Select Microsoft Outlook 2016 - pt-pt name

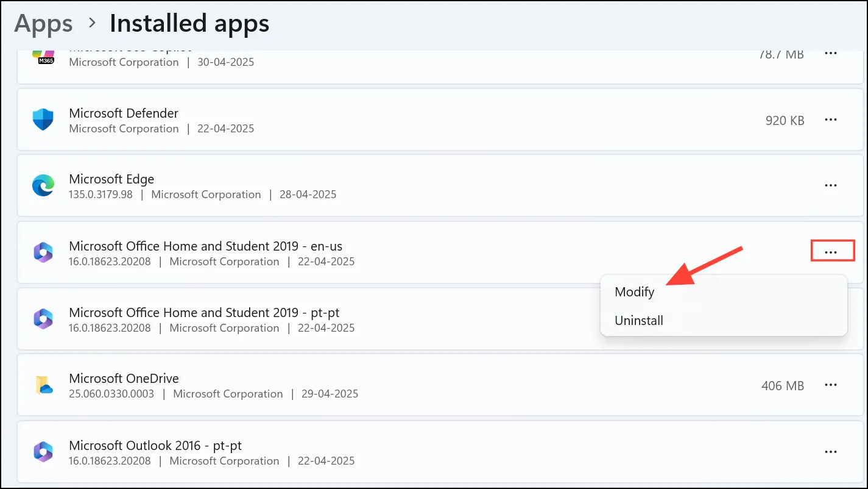[155, 445]
